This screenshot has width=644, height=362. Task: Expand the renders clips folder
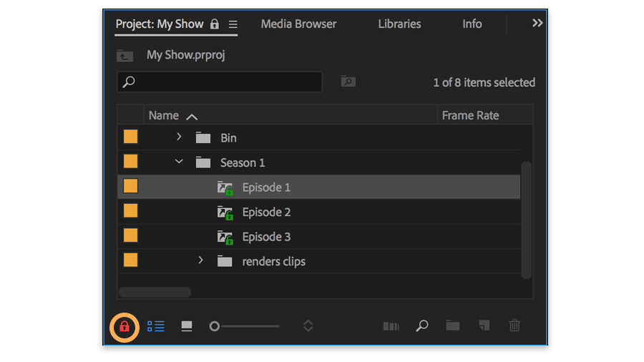coord(201,260)
